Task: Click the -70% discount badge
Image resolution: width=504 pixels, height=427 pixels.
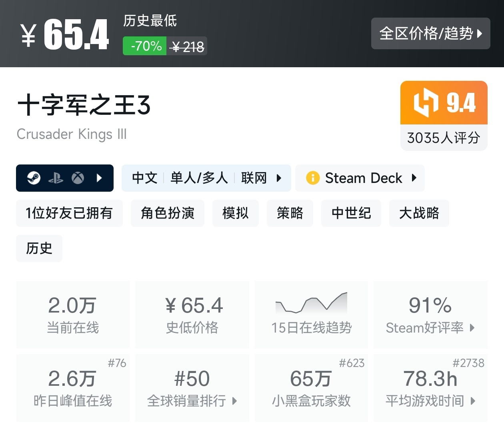Action: pos(144,46)
